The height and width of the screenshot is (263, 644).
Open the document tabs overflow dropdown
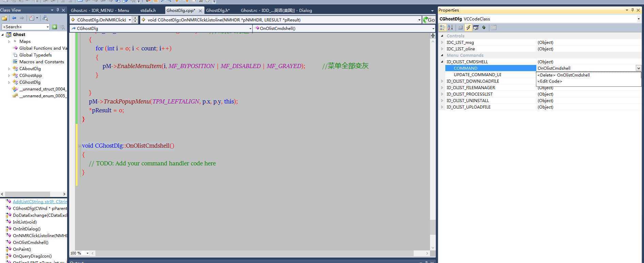click(x=432, y=11)
